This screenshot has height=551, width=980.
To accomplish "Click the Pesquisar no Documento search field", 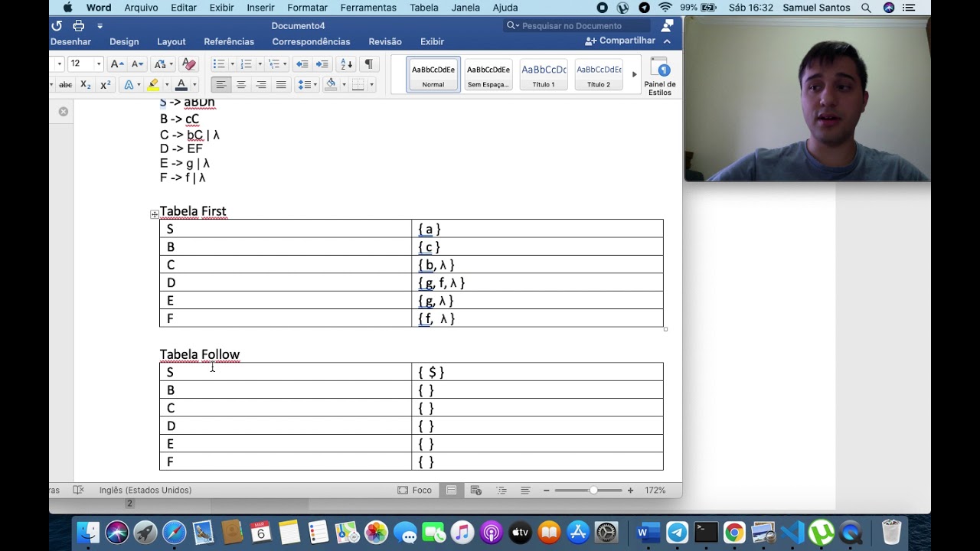I will pyautogui.click(x=577, y=25).
